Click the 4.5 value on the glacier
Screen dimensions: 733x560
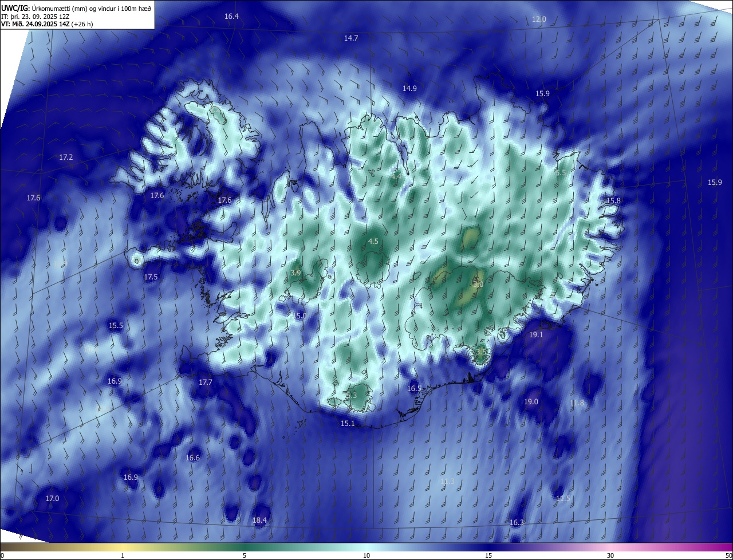click(373, 242)
